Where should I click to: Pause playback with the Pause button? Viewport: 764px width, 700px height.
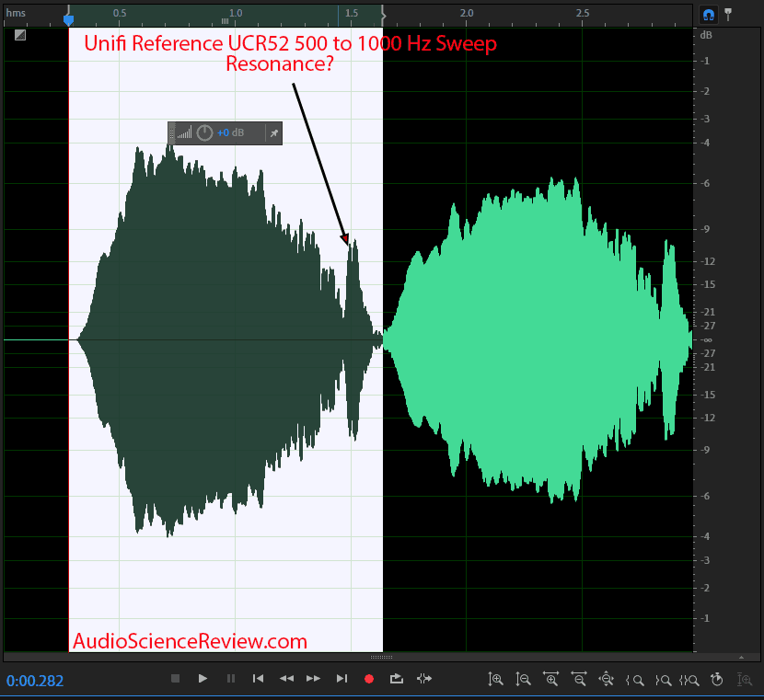coord(231,678)
